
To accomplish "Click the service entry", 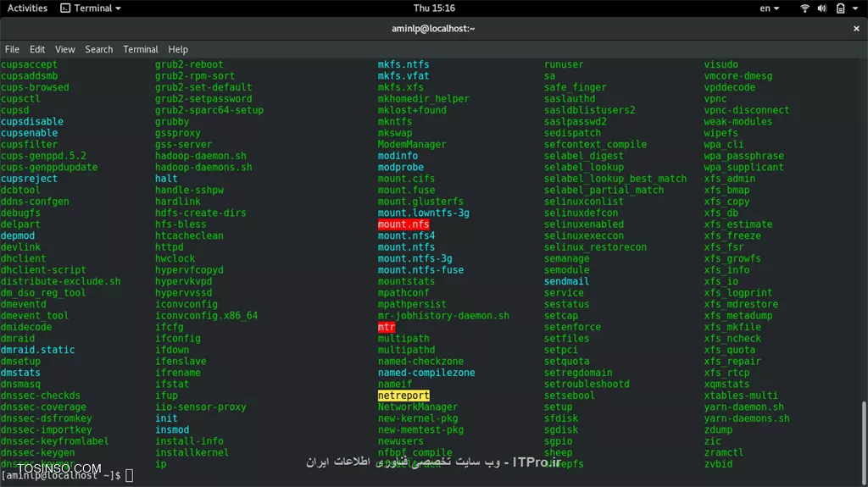I will click(564, 293).
